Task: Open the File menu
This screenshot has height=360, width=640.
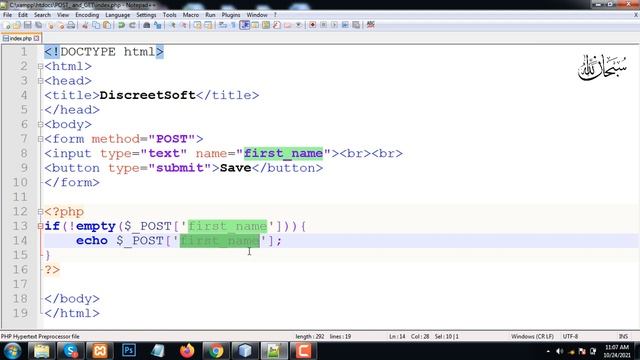Action: pyautogui.click(x=7, y=15)
